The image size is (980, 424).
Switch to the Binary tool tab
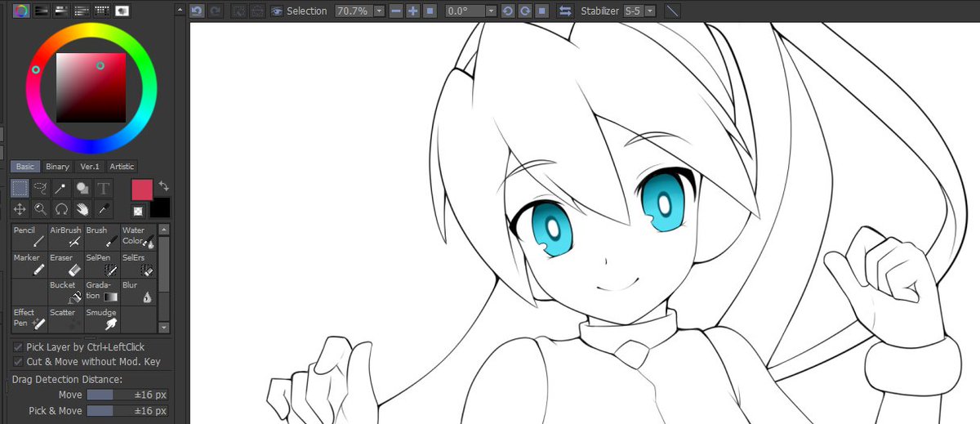[x=57, y=167]
